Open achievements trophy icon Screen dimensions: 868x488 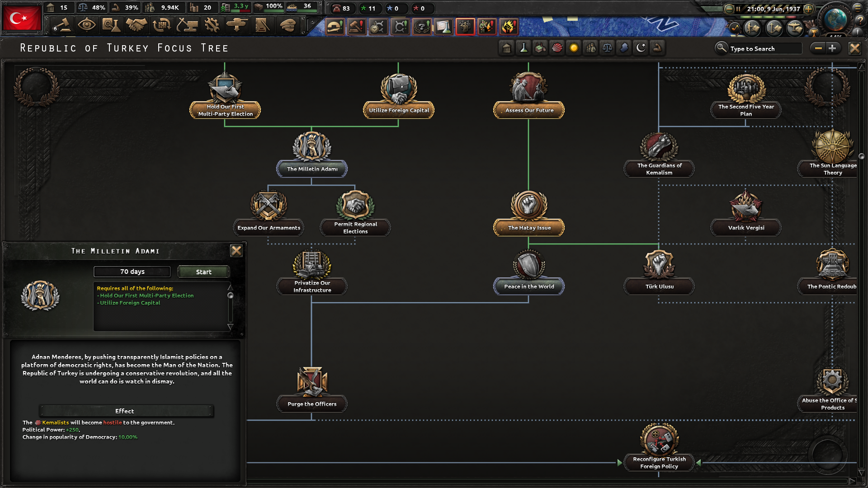813,32
